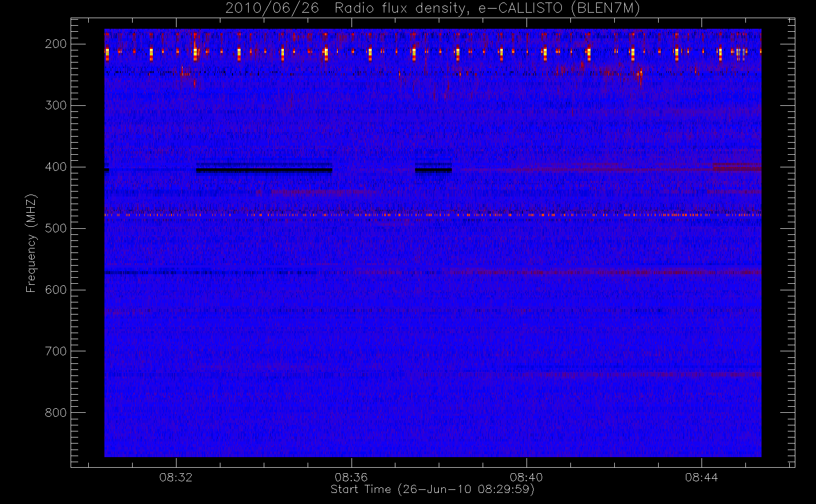Click the dark horizontal line near 570 MHz
Viewport: 816px width, 504px height.
pos(212,273)
